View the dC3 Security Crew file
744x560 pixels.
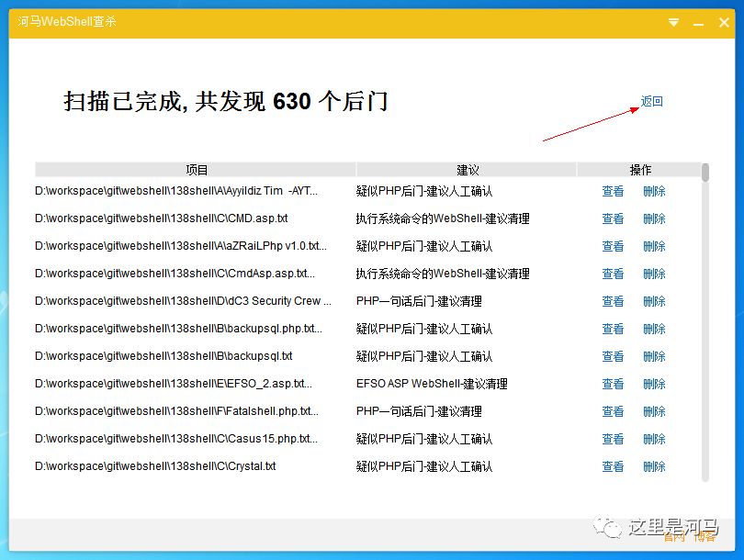(613, 301)
